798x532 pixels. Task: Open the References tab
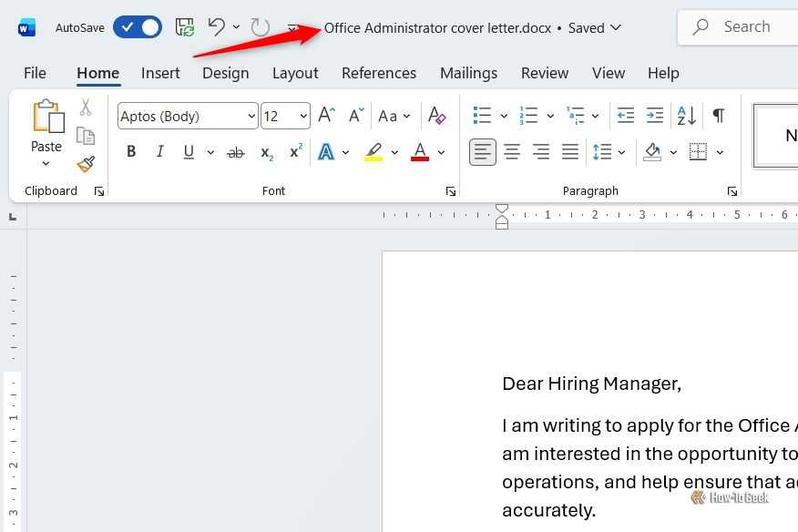coord(379,73)
